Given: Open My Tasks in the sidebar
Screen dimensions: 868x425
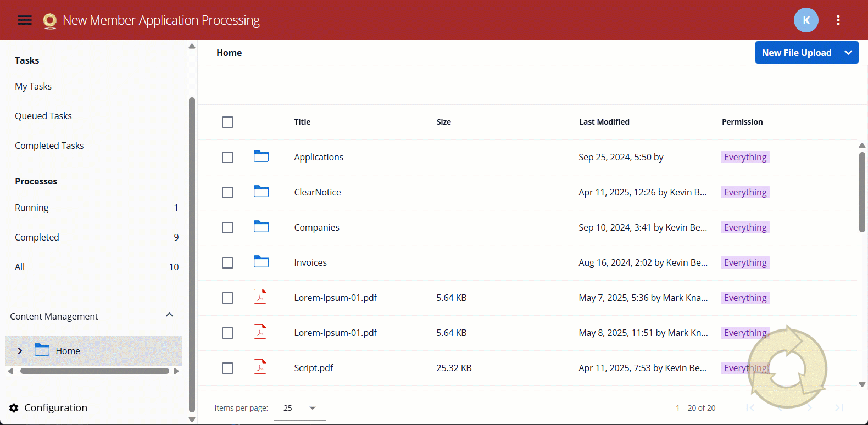Looking at the screenshot, I should pyautogui.click(x=34, y=86).
